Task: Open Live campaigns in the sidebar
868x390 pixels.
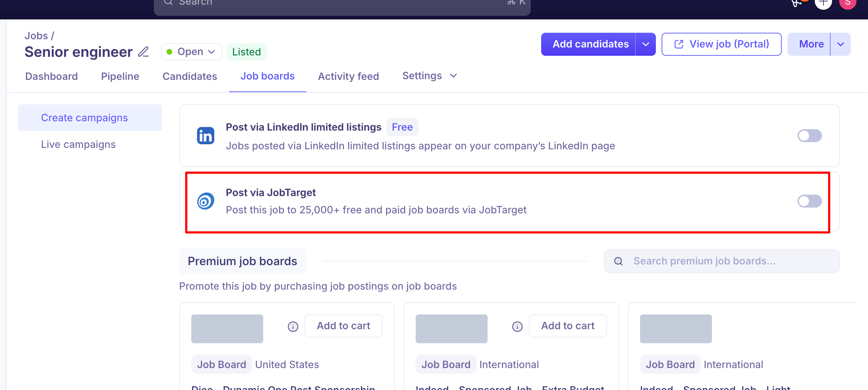Action: coord(78,144)
